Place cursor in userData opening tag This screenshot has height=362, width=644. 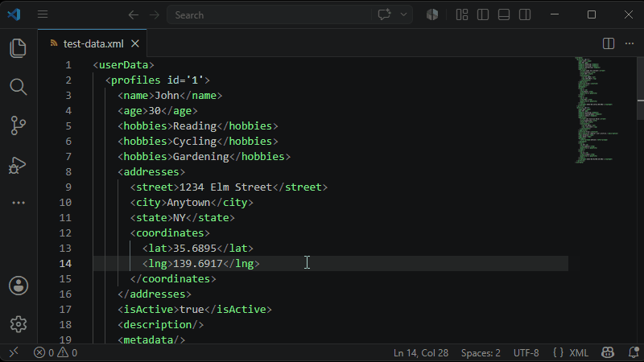pos(123,65)
